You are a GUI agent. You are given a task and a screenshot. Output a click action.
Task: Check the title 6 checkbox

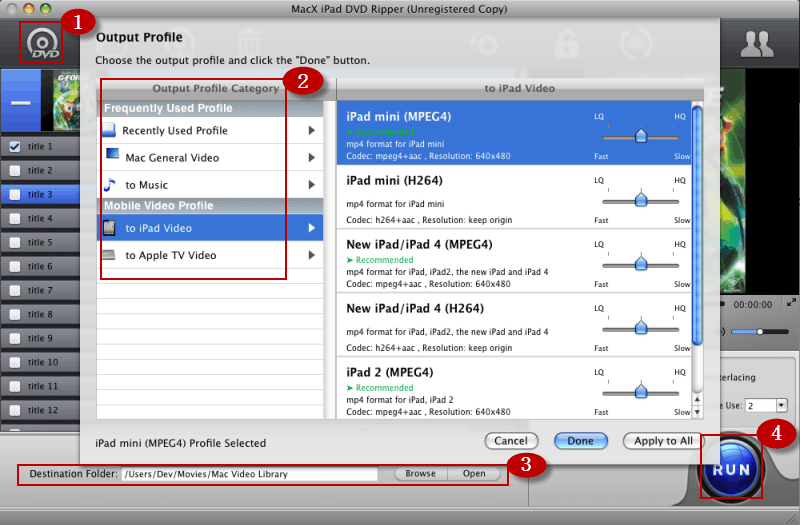[x=15, y=266]
